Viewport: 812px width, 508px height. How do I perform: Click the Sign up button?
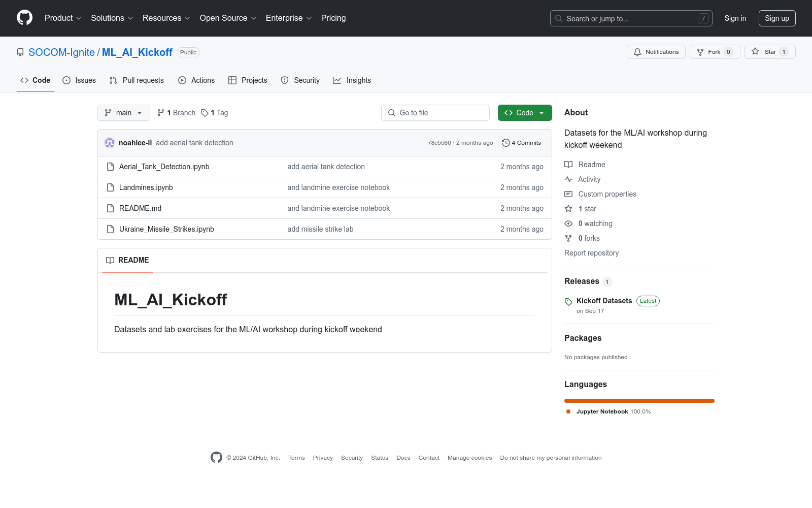777,18
